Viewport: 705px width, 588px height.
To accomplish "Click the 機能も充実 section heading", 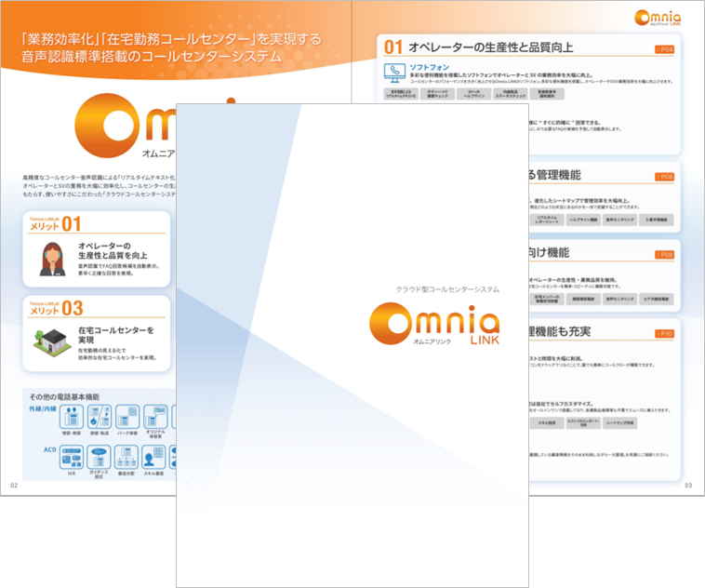I will (x=559, y=331).
